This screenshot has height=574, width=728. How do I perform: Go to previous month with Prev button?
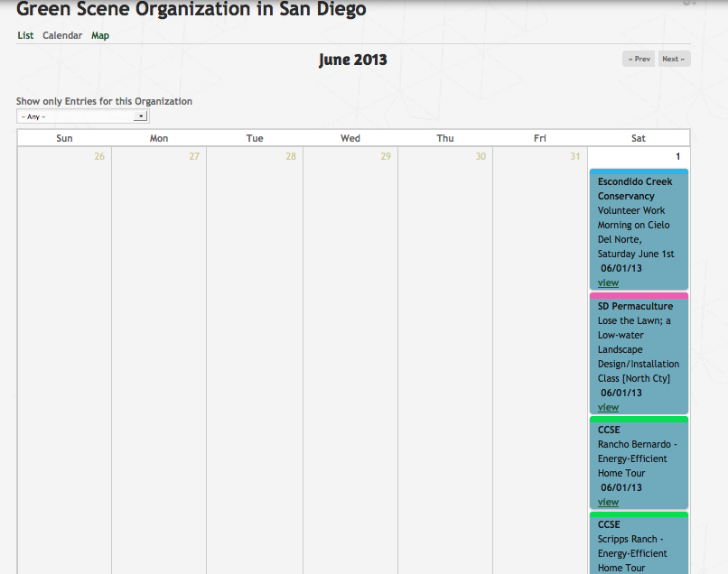[x=639, y=60]
